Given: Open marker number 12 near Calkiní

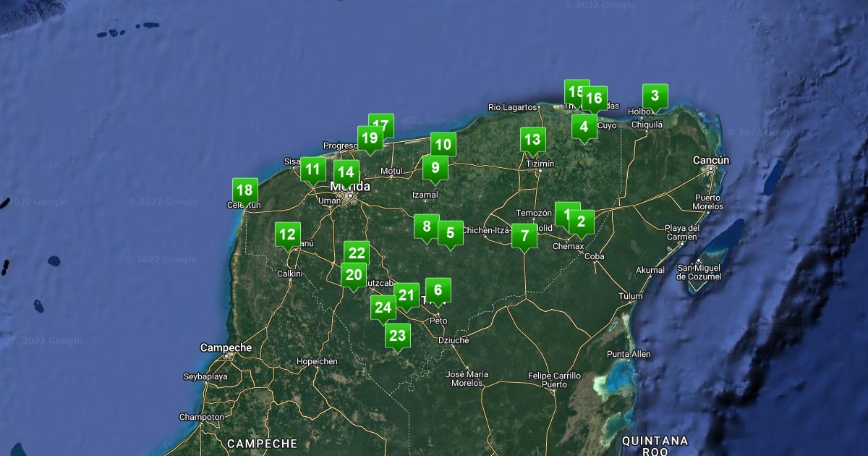Looking at the screenshot, I should click(288, 235).
